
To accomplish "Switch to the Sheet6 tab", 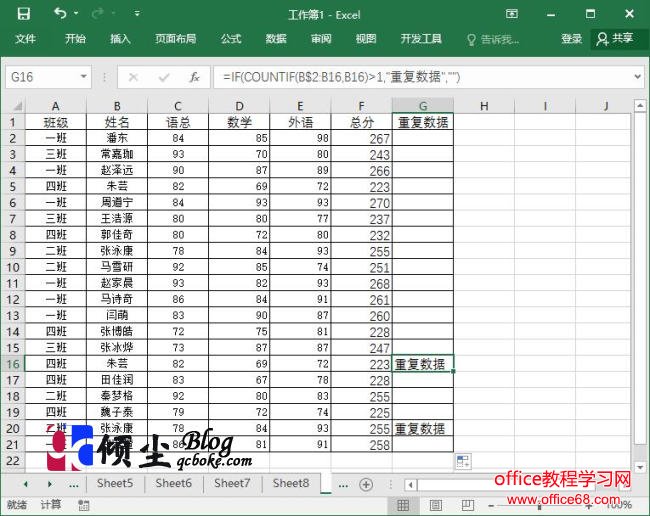I will pos(173,483).
